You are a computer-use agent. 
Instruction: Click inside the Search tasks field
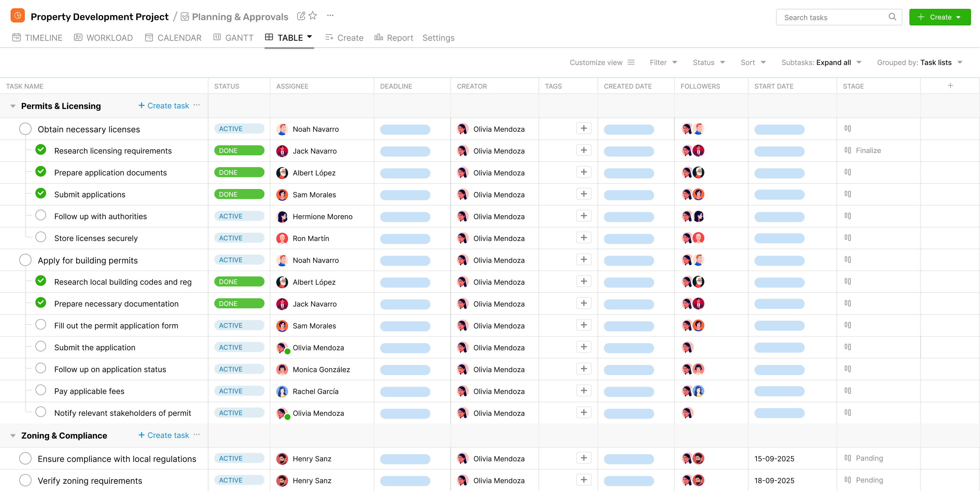pos(818,17)
